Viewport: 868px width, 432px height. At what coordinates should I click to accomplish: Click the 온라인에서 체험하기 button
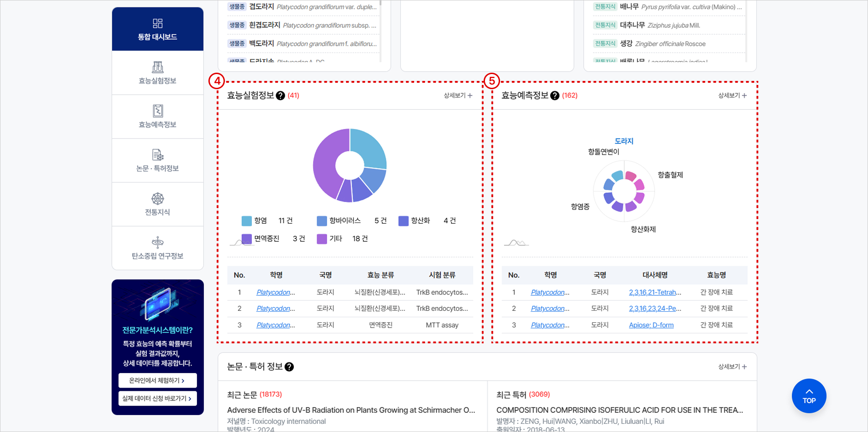[x=157, y=380]
